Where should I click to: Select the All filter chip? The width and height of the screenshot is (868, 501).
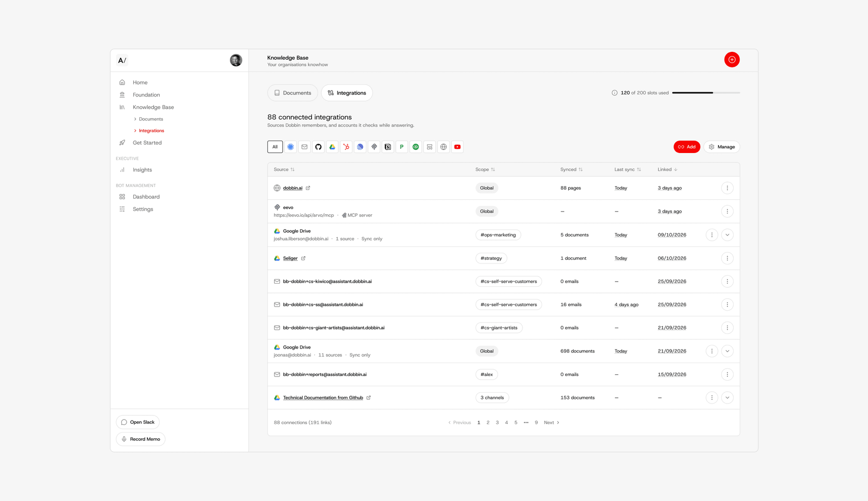(x=275, y=147)
